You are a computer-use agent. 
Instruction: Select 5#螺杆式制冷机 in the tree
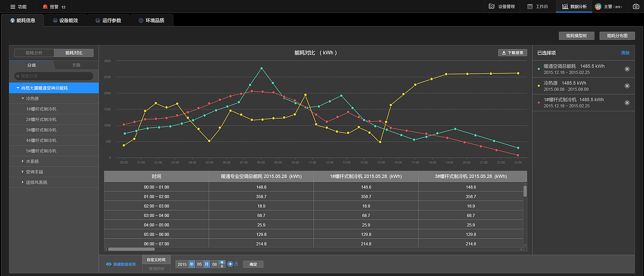click(54, 151)
